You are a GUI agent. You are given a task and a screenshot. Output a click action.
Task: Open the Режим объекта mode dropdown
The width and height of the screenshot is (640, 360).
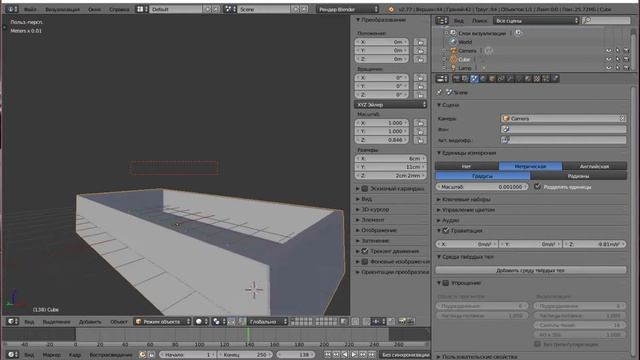(x=162, y=322)
